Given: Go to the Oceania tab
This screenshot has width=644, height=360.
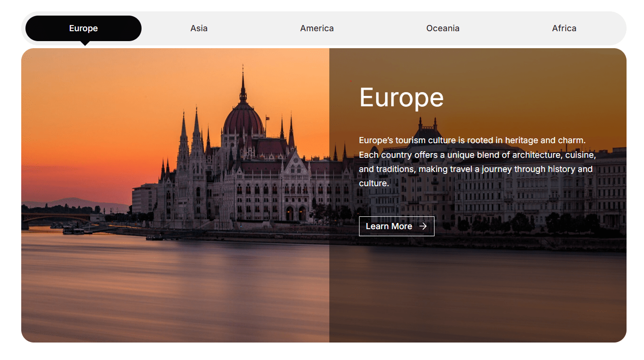Looking at the screenshot, I should [443, 28].
